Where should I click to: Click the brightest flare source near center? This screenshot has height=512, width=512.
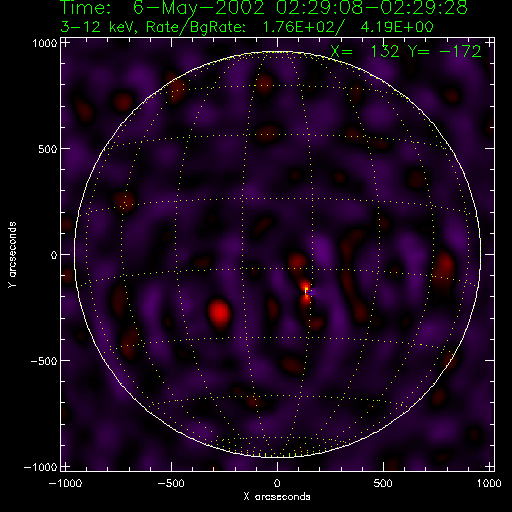[x=306, y=292]
